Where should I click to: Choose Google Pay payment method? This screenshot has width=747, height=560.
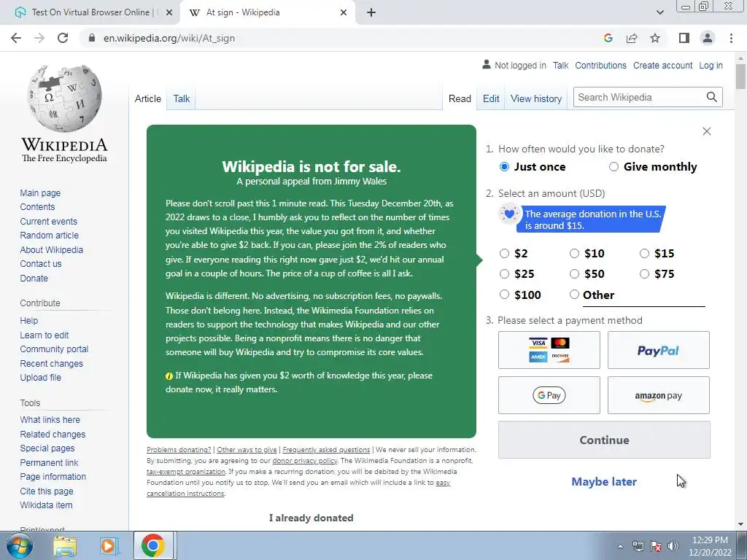[549, 395]
